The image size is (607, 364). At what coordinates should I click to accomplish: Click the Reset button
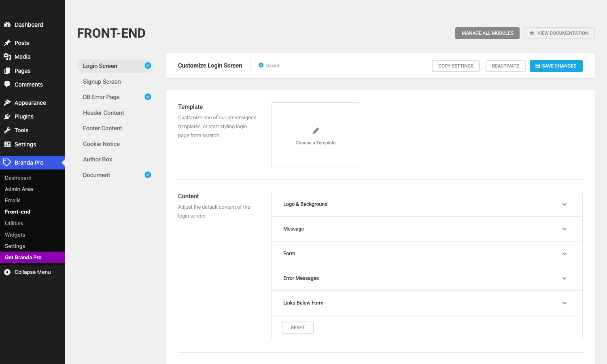pyautogui.click(x=298, y=328)
